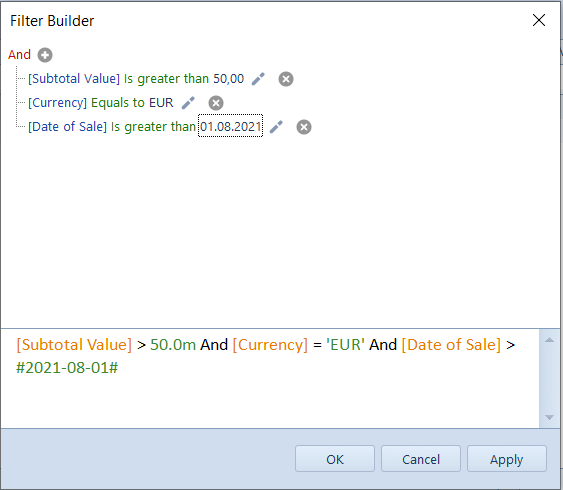Click the 01.08.2021 date value box
The image size is (563, 490).
point(231,126)
